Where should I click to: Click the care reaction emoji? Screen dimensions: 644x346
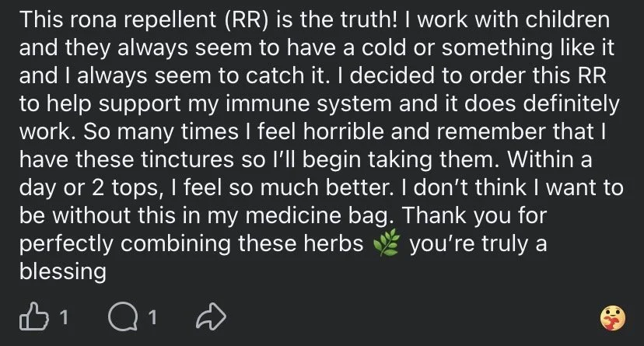coord(613,318)
